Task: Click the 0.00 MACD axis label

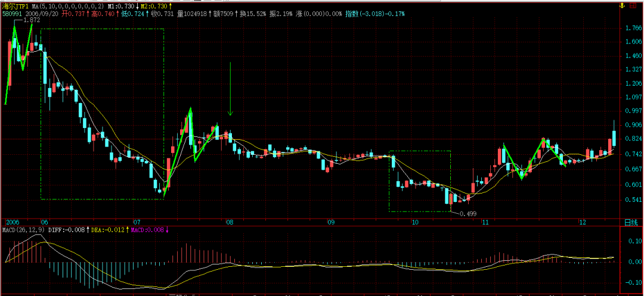Action: pos(634,261)
